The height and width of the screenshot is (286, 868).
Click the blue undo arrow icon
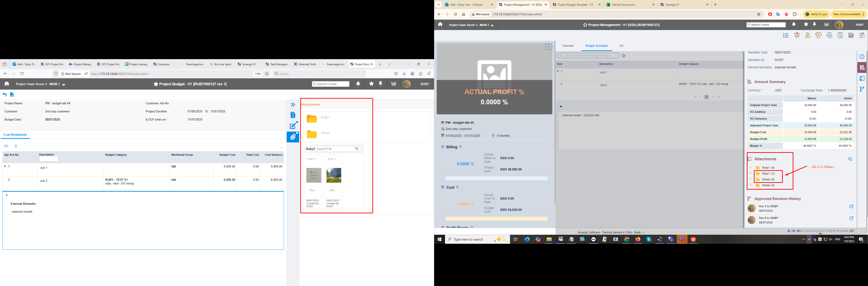pos(5,95)
